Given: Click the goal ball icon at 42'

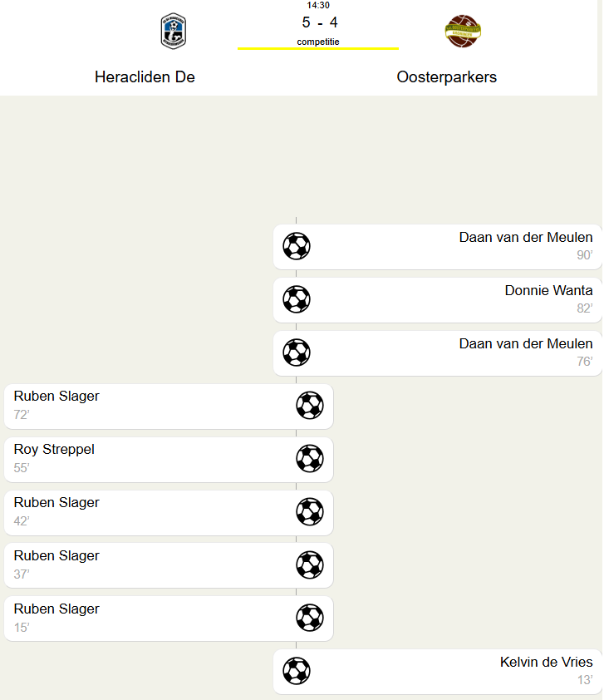Looking at the screenshot, I should (310, 512).
